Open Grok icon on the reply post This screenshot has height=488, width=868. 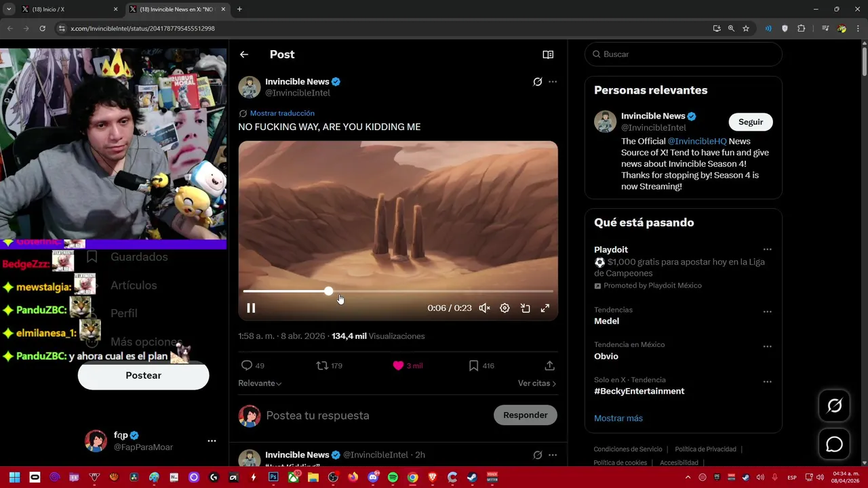pos(537,455)
